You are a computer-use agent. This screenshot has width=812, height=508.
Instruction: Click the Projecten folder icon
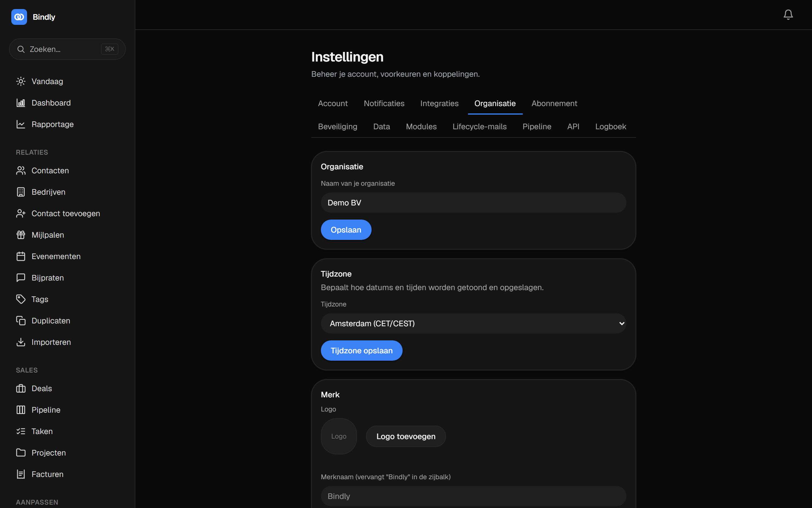21,453
